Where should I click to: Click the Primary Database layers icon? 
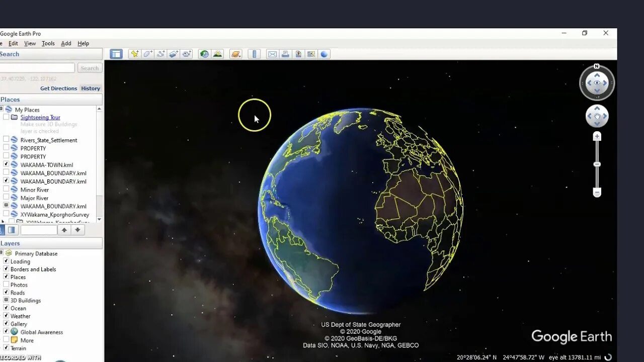(x=9, y=253)
